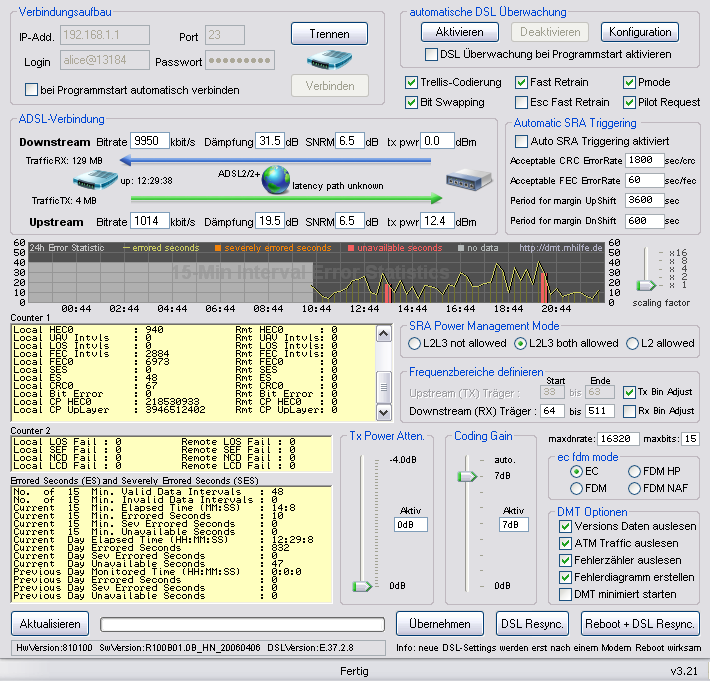Click the right DSLAM device icon
The image size is (710, 681).
click(x=467, y=182)
